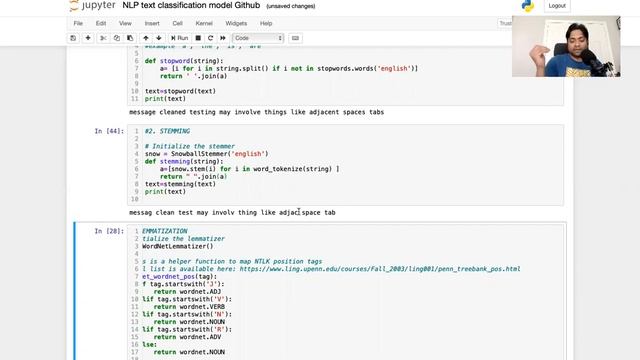The height and width of the screenshot is (360, 640).
Task: Rename notebook title NLP text classification model Github
Action: [191, 5]
